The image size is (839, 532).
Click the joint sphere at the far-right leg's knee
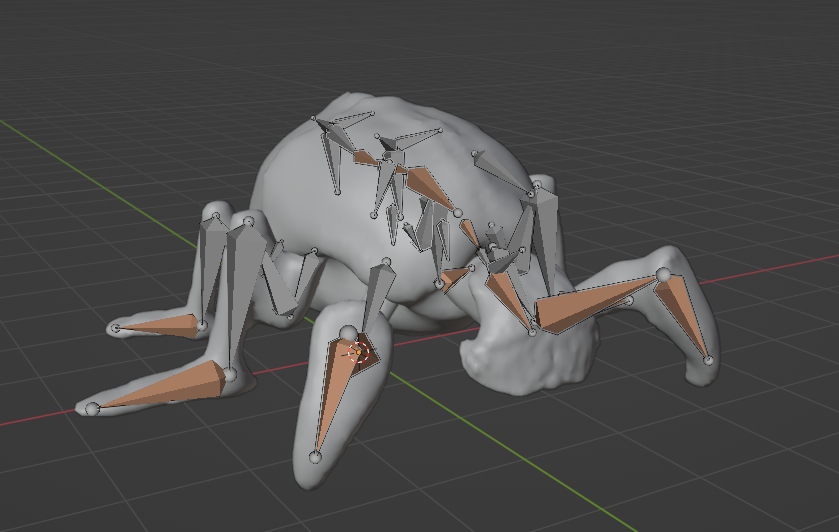[663, 274]
